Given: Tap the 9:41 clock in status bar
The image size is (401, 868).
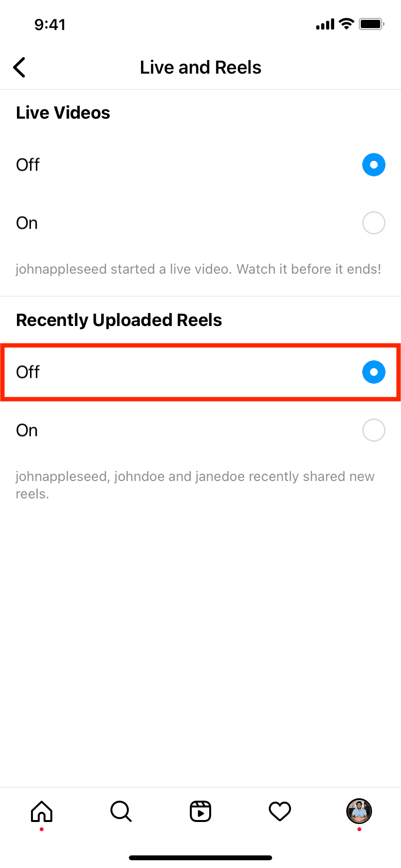Looking at the screenshot, I should click(50, 24).
